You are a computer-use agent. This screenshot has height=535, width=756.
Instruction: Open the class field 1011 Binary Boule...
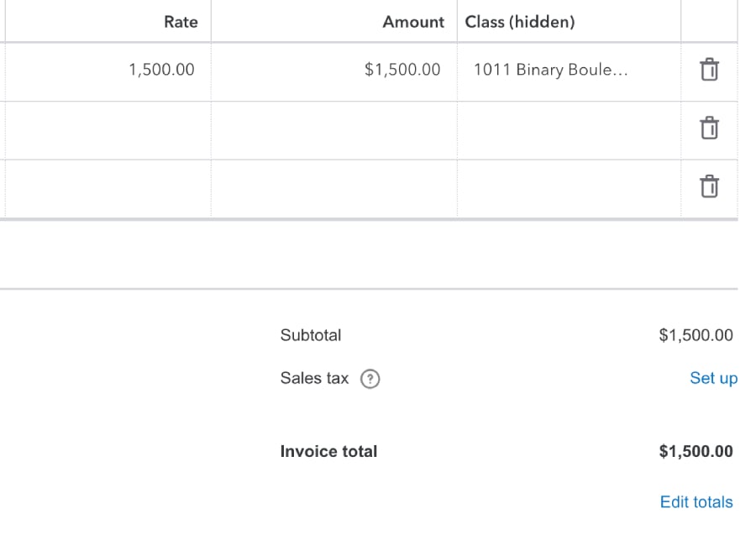tap(550, 70)
